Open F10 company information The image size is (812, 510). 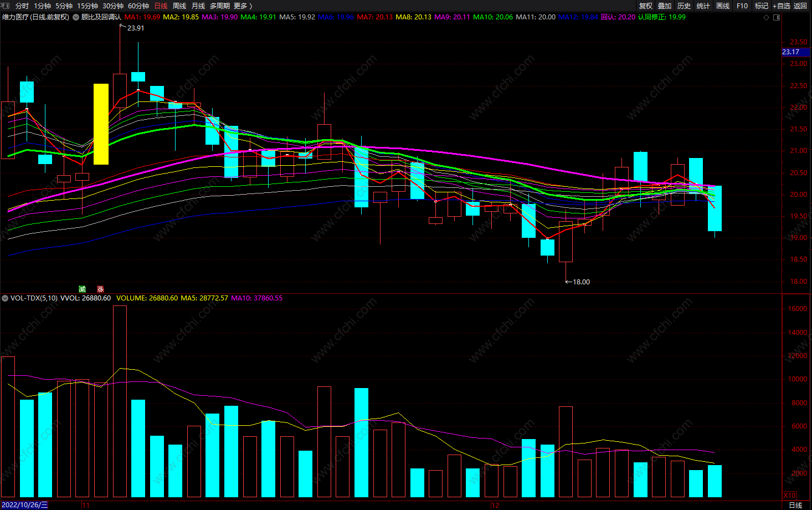point(742,6)
